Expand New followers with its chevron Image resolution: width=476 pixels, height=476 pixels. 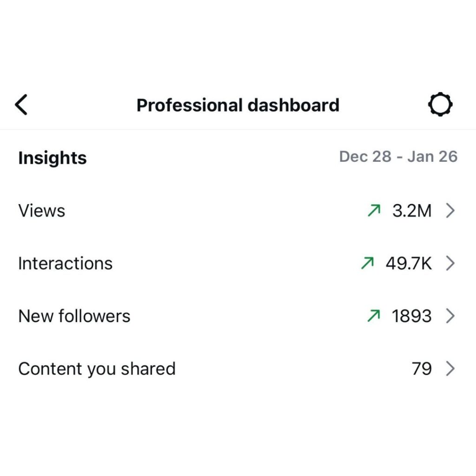[450, 316]
